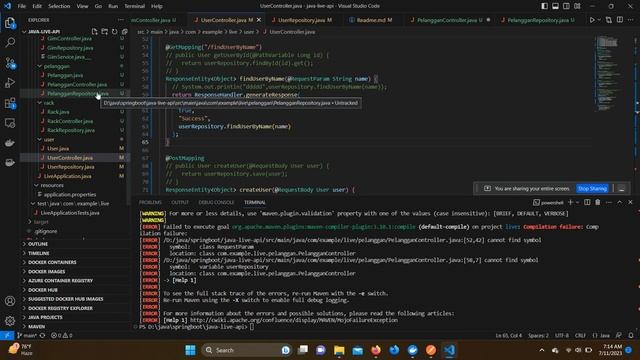640x360 pixels.
Task: Open the Search view in activity bar
Action: [x=10, y=42]
